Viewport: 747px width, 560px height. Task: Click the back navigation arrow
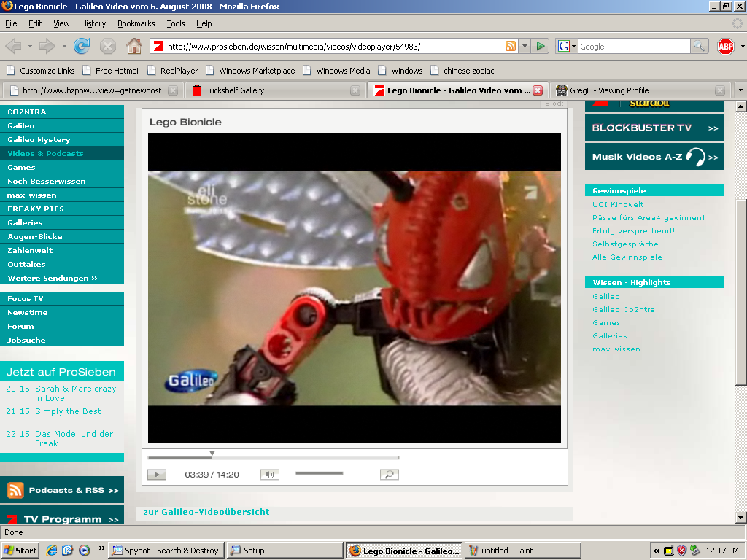13,46
